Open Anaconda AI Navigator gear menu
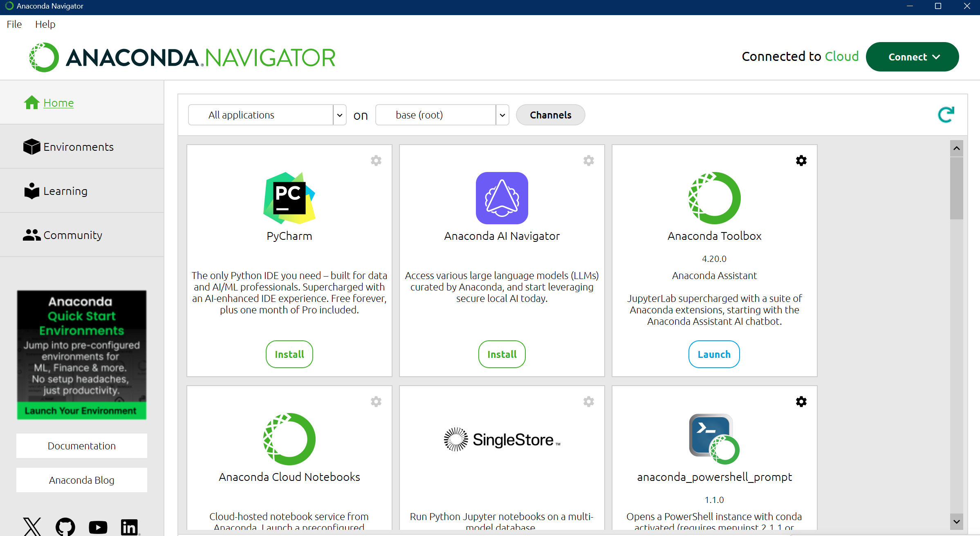This screenshot has height=536, width=980. click(588, 161)
